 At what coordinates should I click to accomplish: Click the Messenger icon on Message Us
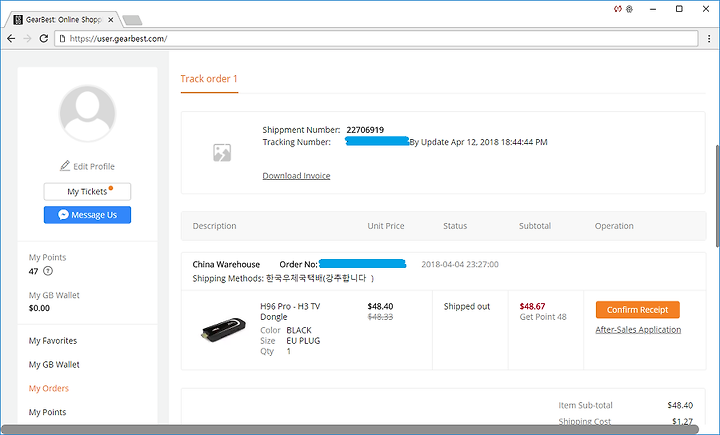click(x=63, y=215)
